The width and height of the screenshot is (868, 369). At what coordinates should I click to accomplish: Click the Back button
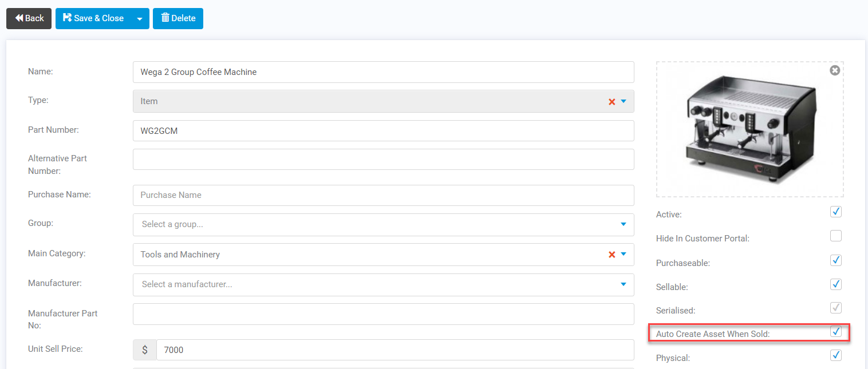[x=29, y=18]
